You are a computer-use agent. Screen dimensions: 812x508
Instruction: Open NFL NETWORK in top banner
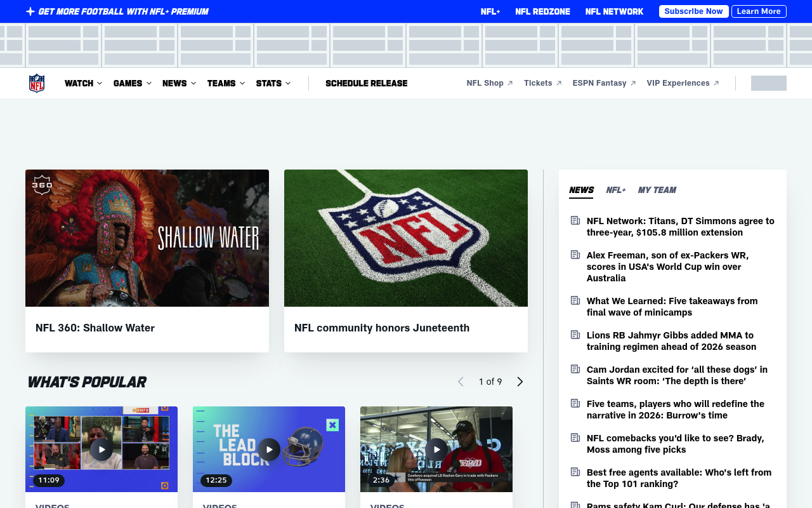tap(614, 11)
